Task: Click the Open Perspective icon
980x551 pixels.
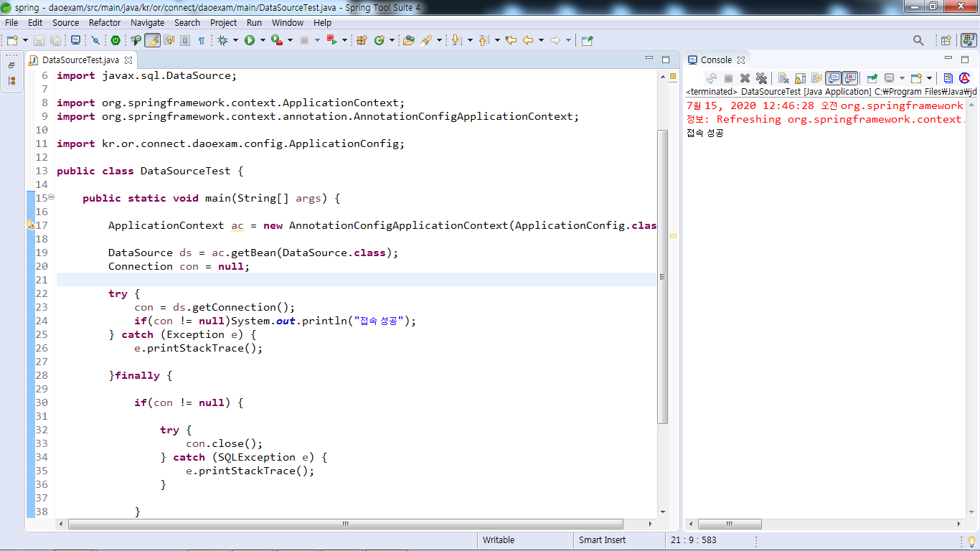Action: (946, 41)
